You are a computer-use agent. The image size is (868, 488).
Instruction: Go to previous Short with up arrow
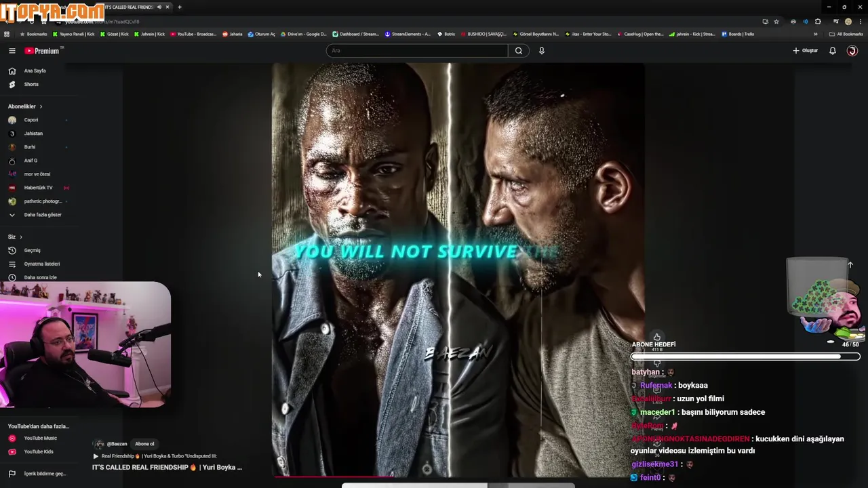(850, 265)
